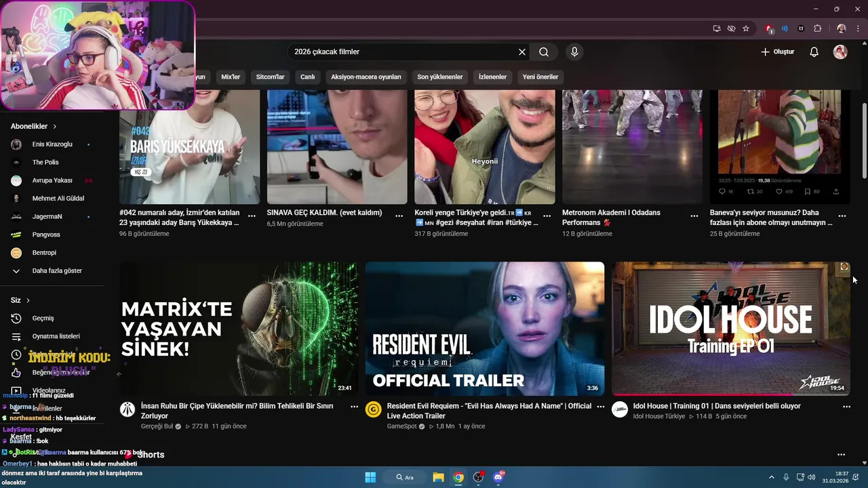The width and height of the screenshot is (868, 488).
Task: Open OBS Studio from the taskbar
Action: [x=478, y=477]
